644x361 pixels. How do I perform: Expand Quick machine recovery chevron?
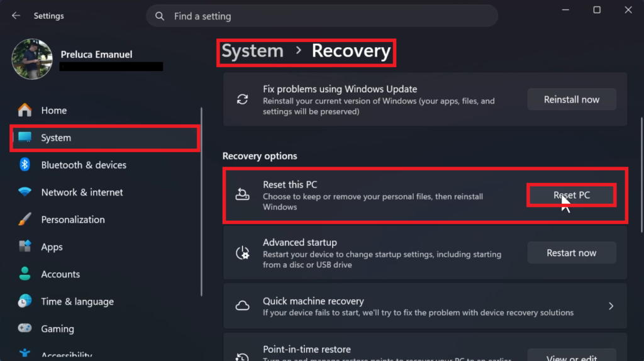pos(611,306)
